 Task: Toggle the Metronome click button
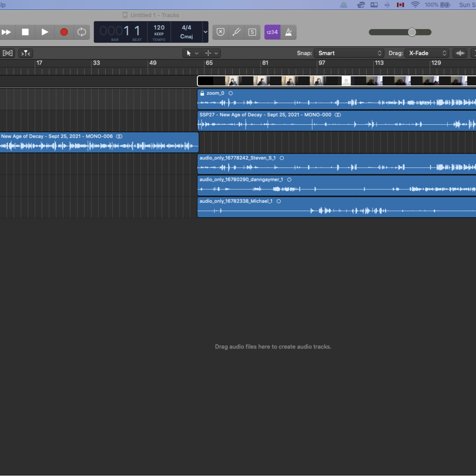pyautogui.click(x=288, y=32)
